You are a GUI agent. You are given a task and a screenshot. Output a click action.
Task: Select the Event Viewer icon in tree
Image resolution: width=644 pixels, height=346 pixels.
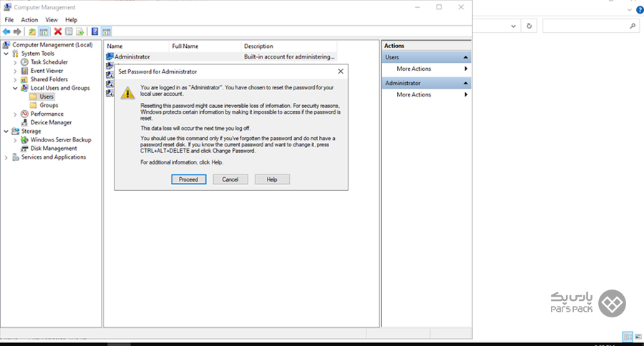tap(24, 71)
